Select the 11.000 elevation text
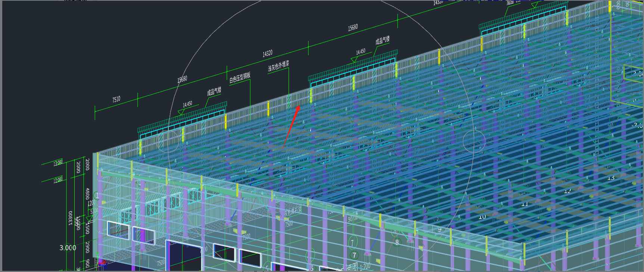 click(58, 180)
